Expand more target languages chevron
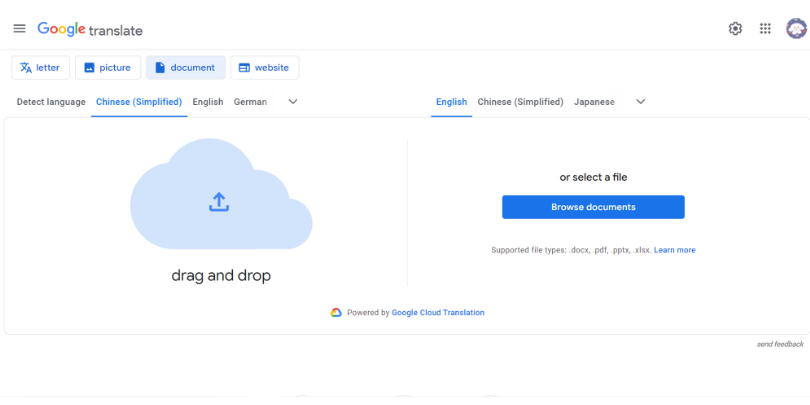 pos(641,102)
